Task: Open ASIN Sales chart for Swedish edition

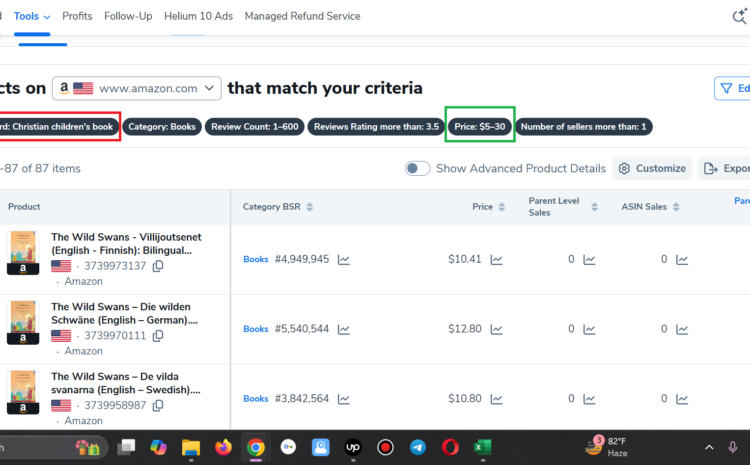Action: (682, 399)
